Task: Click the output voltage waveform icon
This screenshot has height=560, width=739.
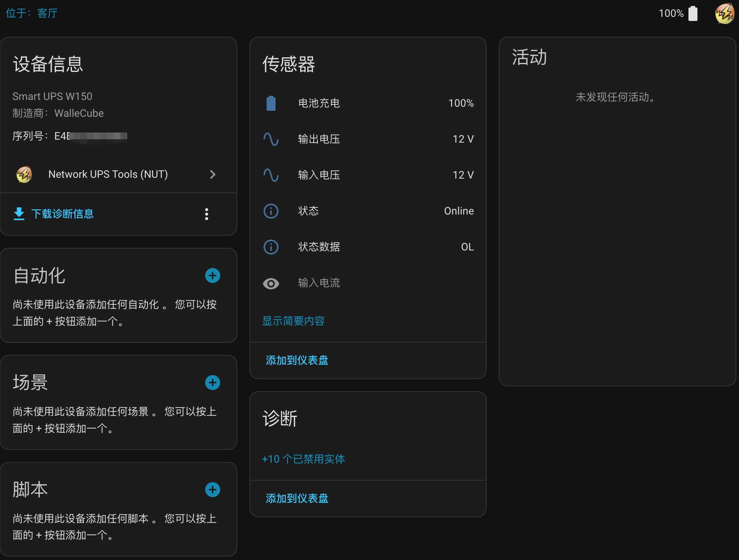Action: [271, 139]
